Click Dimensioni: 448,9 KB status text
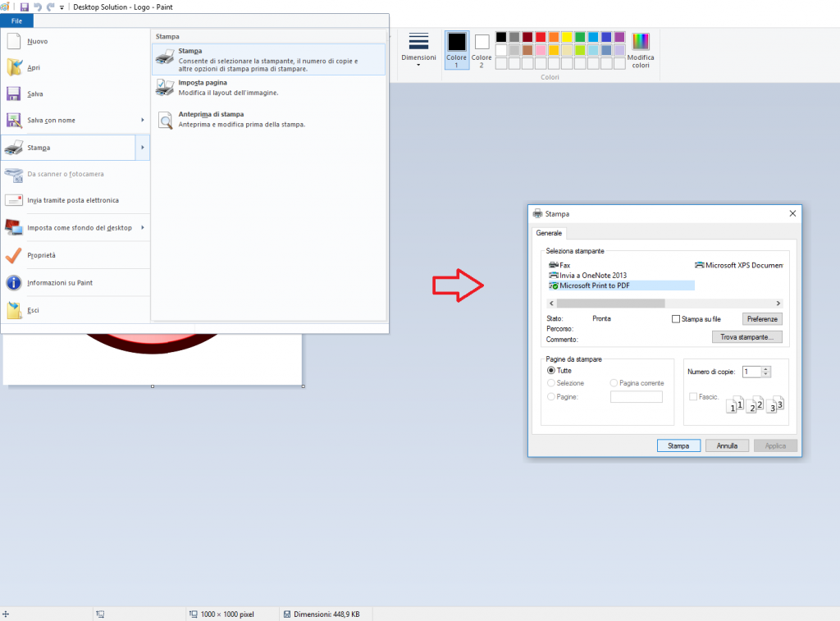The height and width of the screenshot is (621, 840). 326,614
